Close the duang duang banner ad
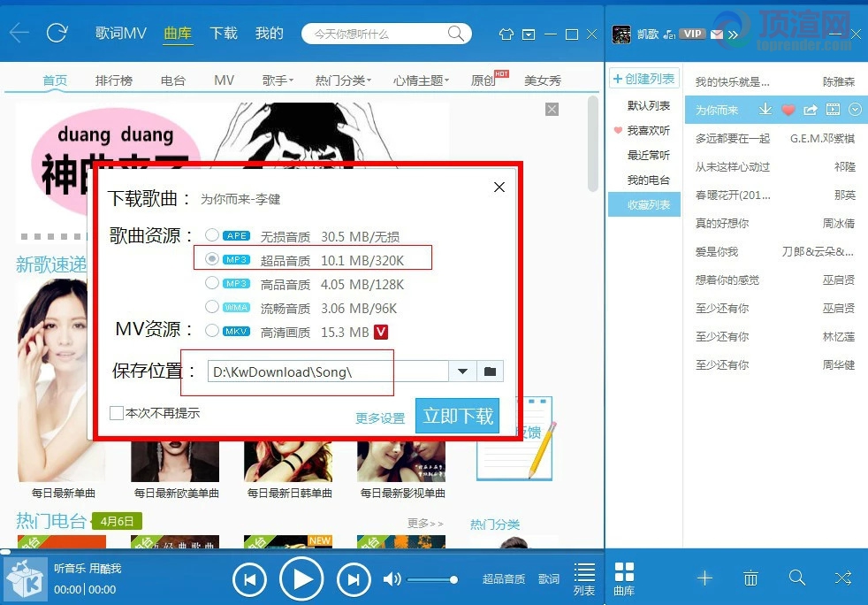The image size is (868, 605). [x=552, y=109]
